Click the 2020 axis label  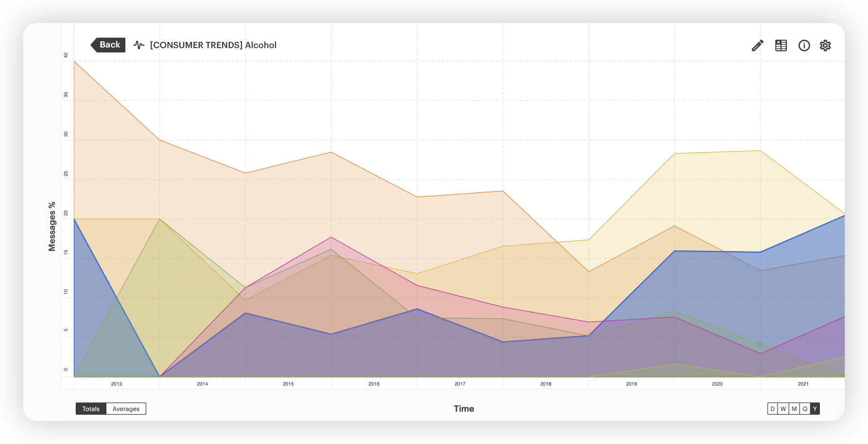click(717, 384)
